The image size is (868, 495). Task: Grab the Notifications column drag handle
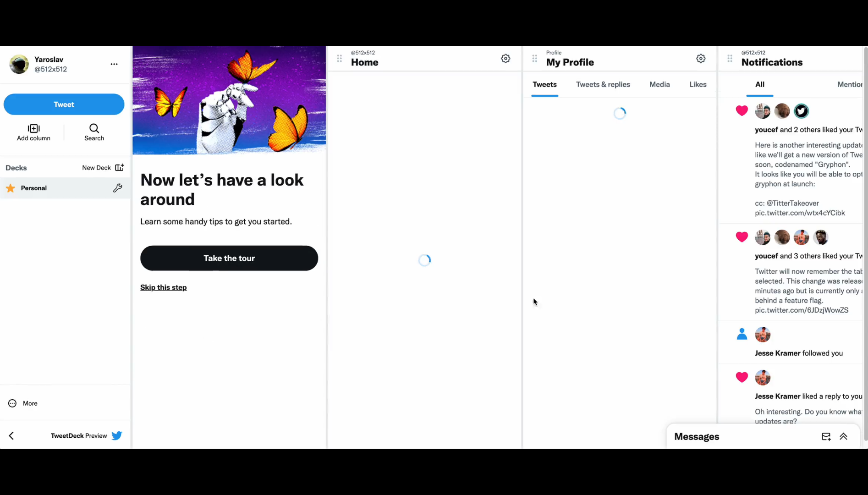[x=730, y=59]
